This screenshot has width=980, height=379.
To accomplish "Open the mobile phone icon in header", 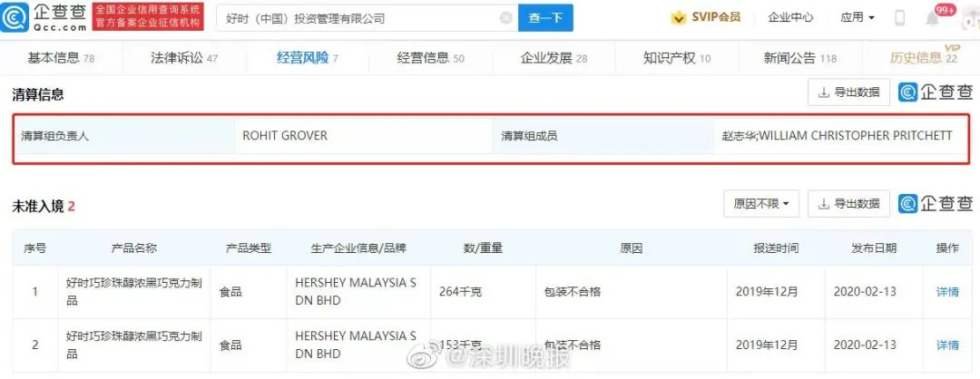I will pos(899,18).
